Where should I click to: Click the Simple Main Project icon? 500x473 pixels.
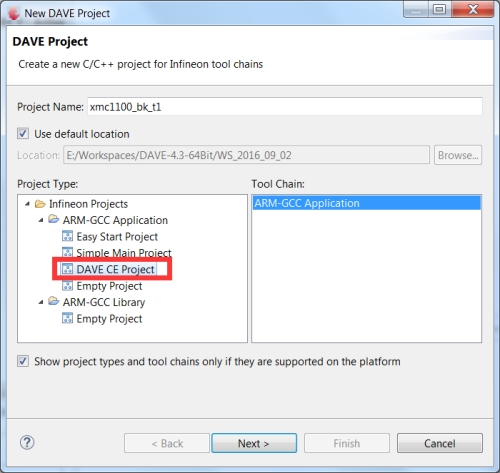coord(67,252)
